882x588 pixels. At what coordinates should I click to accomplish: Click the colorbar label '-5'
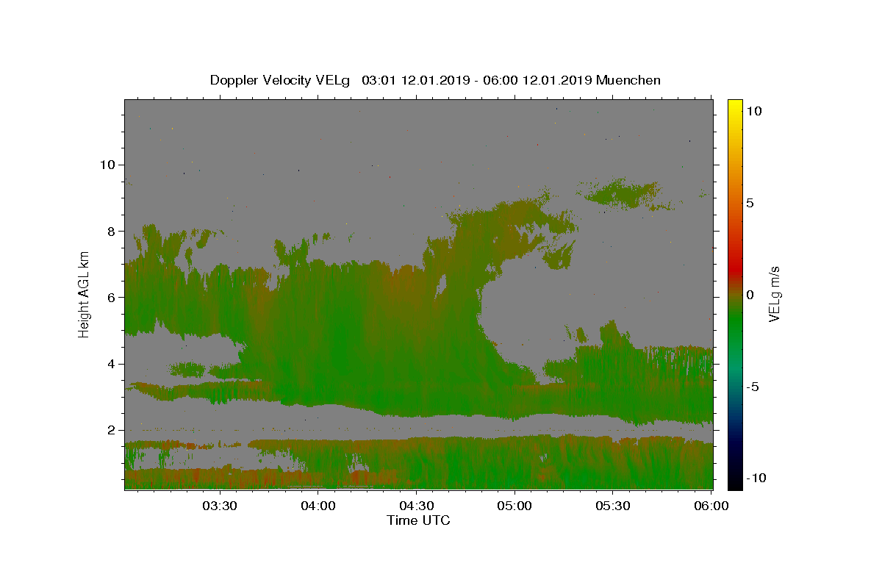pyautogui.click(x=753, y=387)
